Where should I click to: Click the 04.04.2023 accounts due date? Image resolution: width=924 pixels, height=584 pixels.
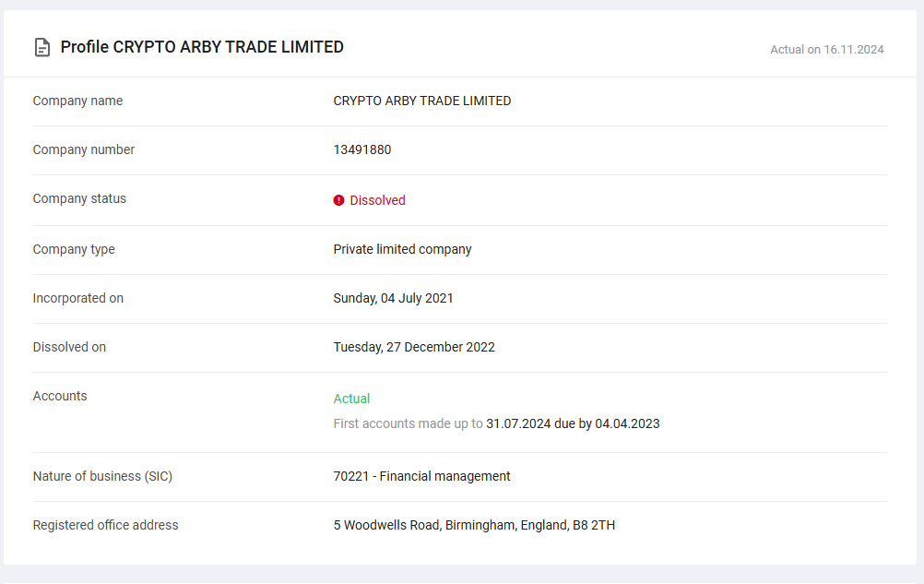click(627, 423)
